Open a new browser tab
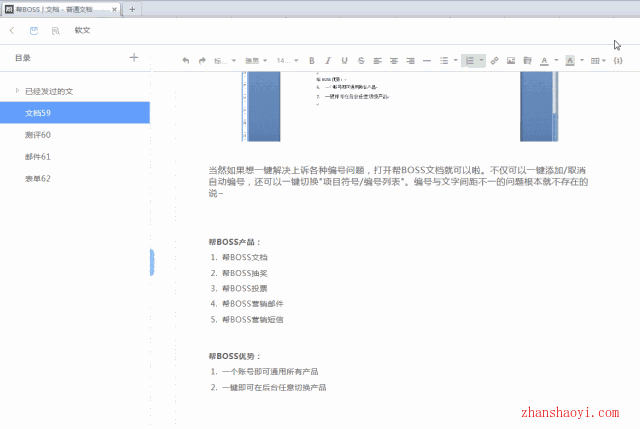The height and width of the screenshot is (429, 640). tap(132, 9)
